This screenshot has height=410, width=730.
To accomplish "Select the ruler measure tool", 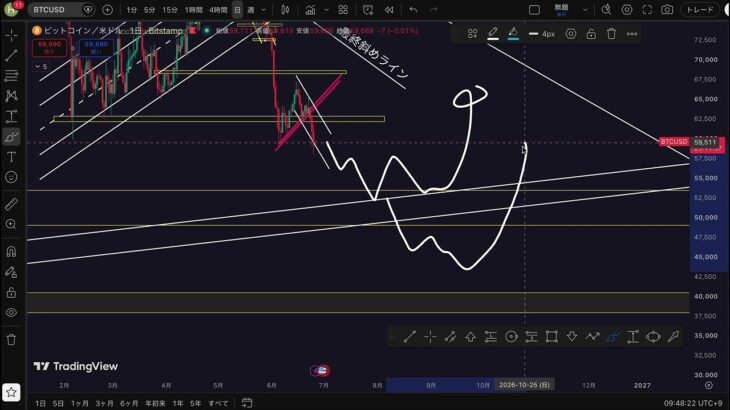I will (11, 204).
